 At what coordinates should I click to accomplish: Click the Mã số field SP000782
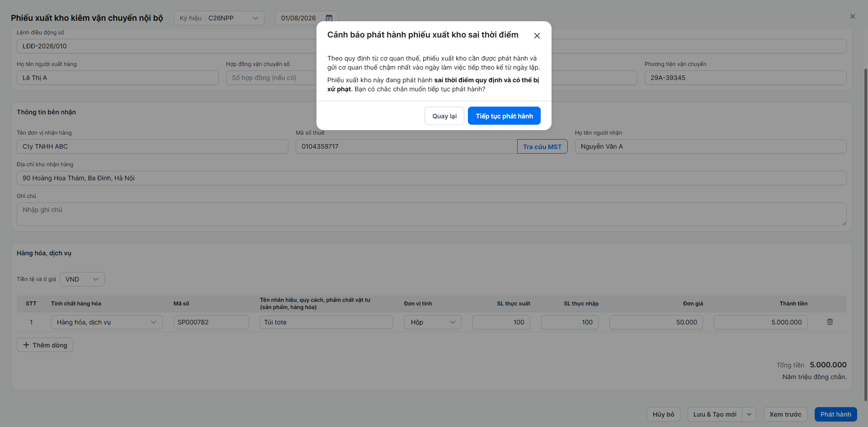(211, 322)
